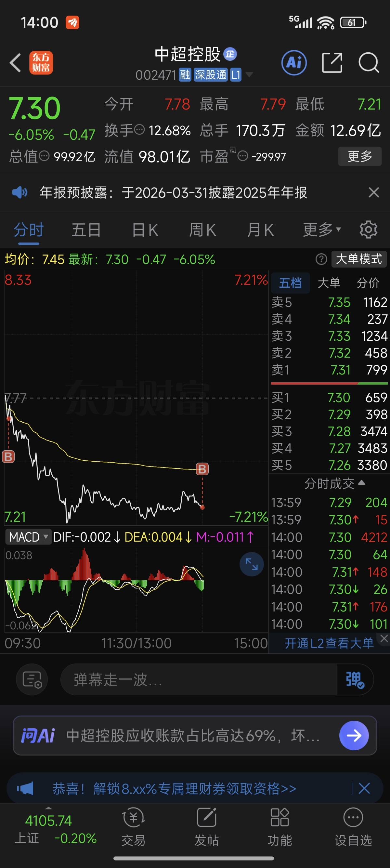Toggle 大单模式 button
Image resolution: width=390 pixels, height=868 pixels.
[359, 259]
